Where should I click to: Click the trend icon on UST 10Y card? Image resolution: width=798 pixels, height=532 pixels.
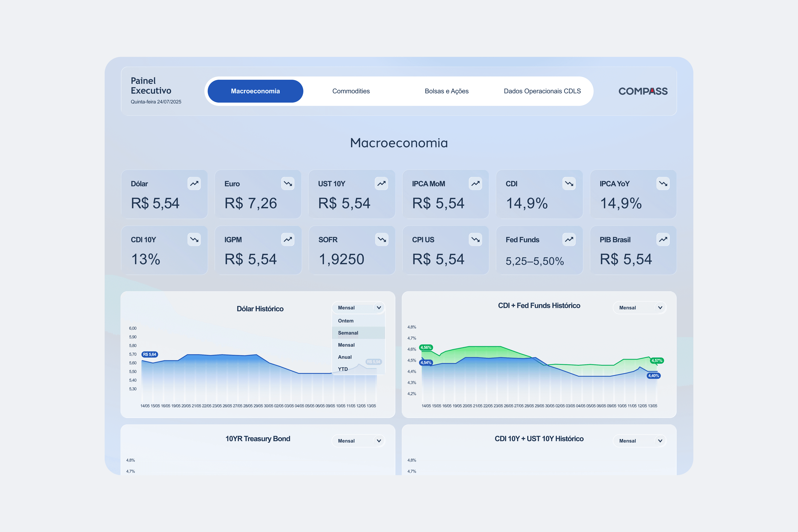click(x=381, y=183)
